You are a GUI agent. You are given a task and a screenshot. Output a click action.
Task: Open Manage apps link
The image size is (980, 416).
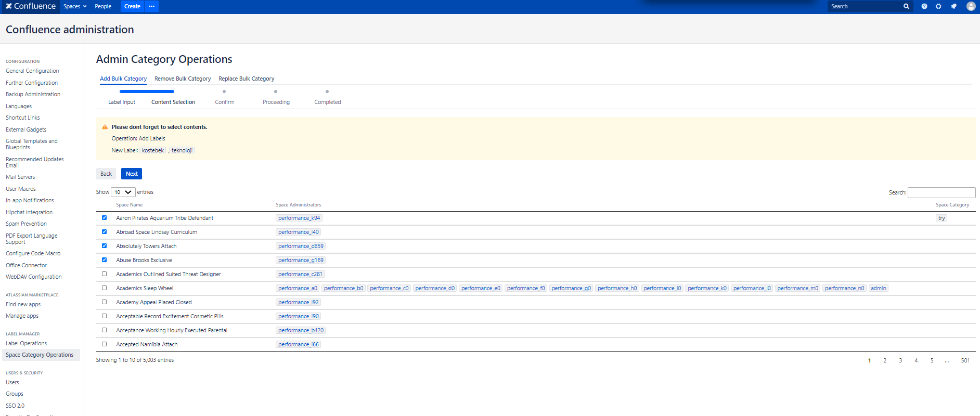22,316
